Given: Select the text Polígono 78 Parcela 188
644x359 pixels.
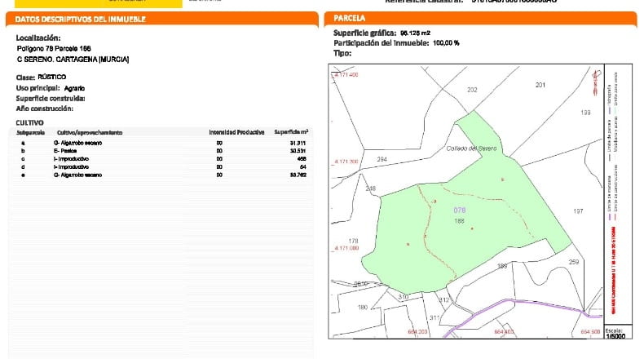Looking at the screenshot, I should click(54, 48).
